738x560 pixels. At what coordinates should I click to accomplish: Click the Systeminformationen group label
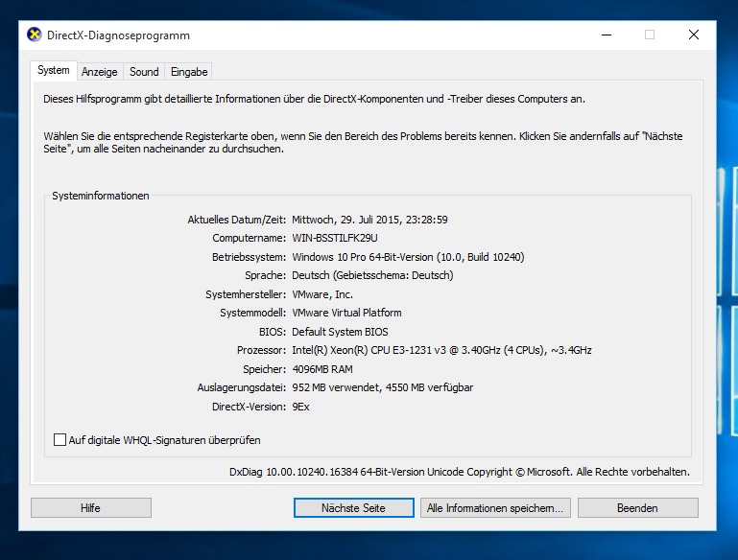coord(100,196)
